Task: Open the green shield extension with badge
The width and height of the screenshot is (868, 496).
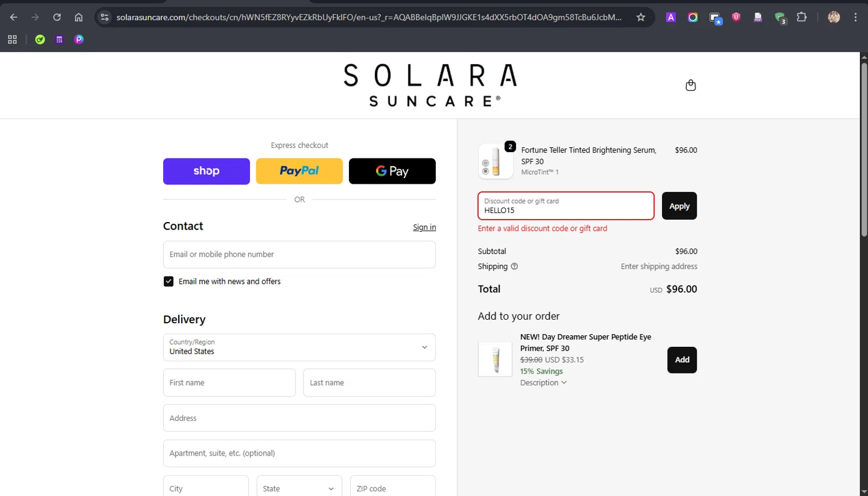Action: [781, 18]
